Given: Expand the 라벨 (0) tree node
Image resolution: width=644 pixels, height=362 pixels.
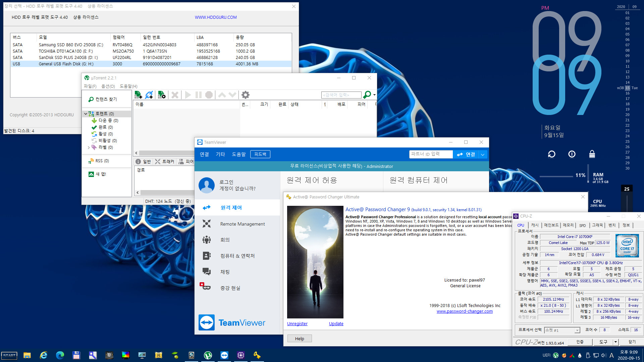Looking at the screenshot, I should pyautogui.click(x=89, y=147).
